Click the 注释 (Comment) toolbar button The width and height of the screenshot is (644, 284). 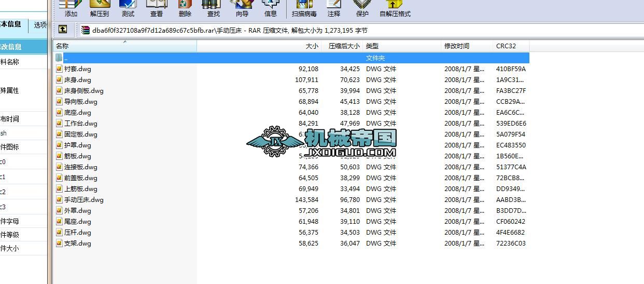click(334, 9)
